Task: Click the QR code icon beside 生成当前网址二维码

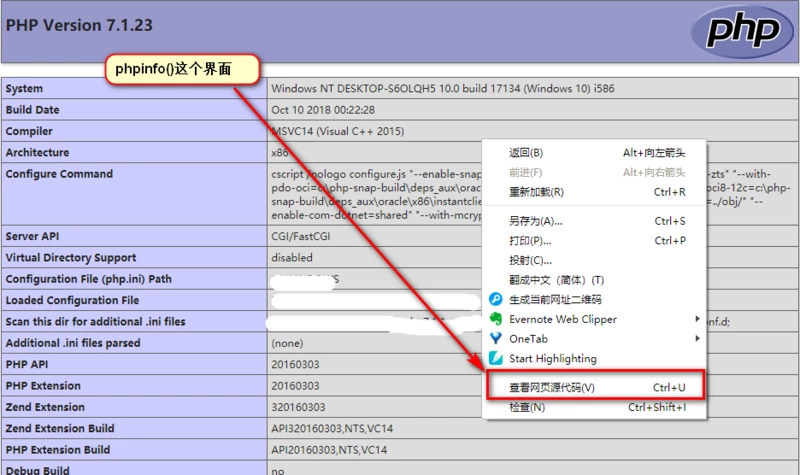Action: point(494,299)
